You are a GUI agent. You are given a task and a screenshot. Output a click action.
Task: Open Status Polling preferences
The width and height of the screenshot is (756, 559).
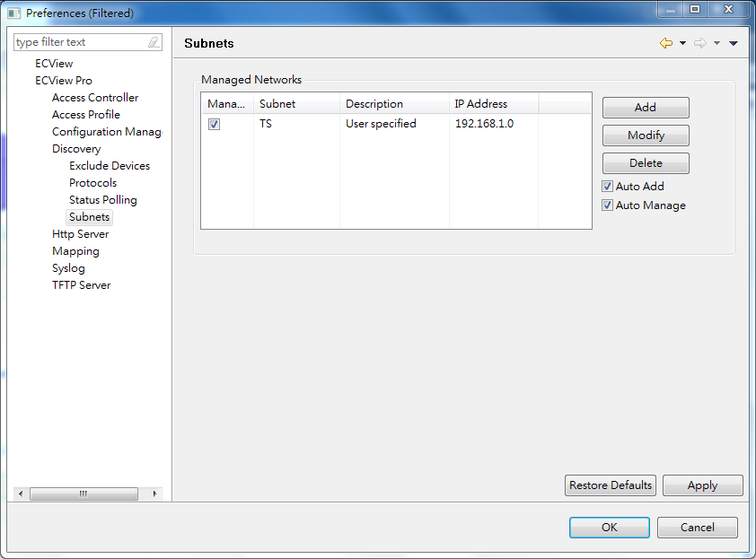pyautogui.click(x=102, y=200)
